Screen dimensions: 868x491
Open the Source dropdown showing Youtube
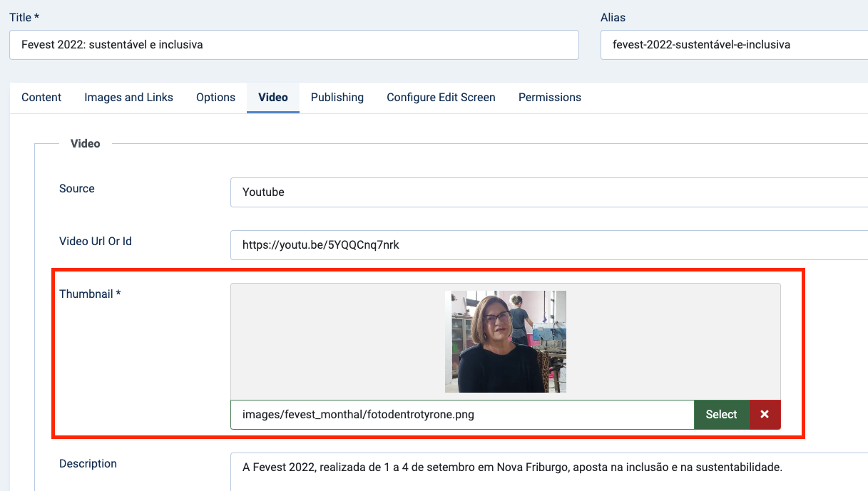click(x=549, y=192)
